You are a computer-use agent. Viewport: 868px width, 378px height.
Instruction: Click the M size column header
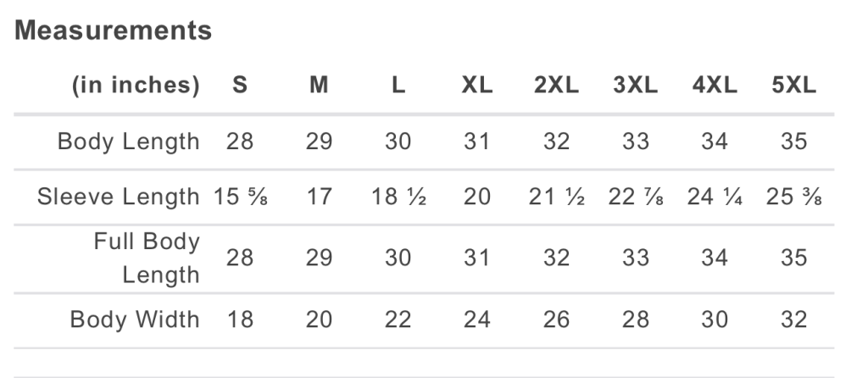319,86
